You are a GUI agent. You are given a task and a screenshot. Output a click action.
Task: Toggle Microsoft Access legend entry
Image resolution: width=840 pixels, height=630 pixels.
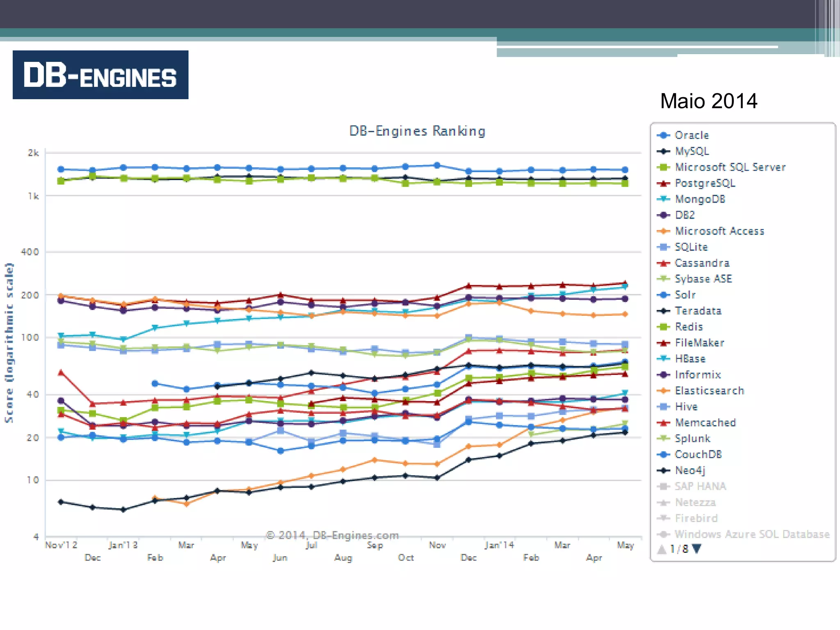(719, 231)
